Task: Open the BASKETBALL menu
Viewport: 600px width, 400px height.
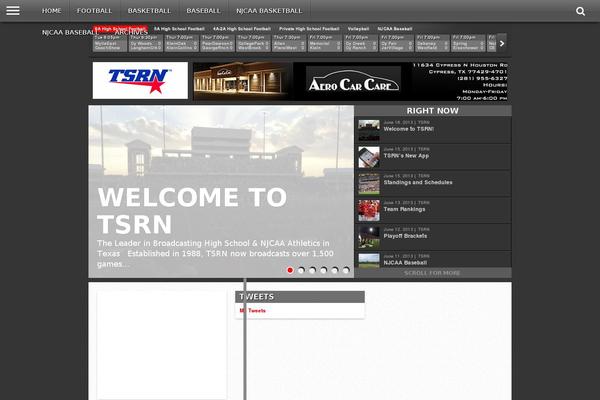Action: (149, 11)
